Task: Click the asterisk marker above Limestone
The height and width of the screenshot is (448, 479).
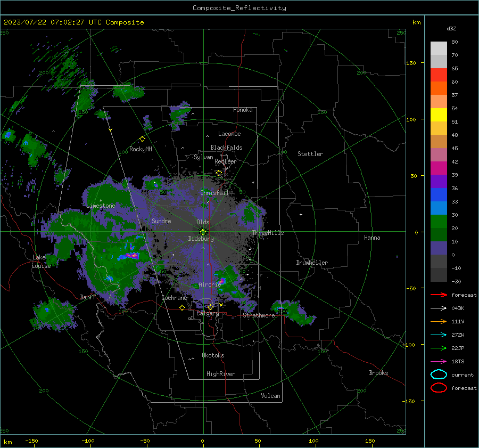Action: (x=101, y=201)
